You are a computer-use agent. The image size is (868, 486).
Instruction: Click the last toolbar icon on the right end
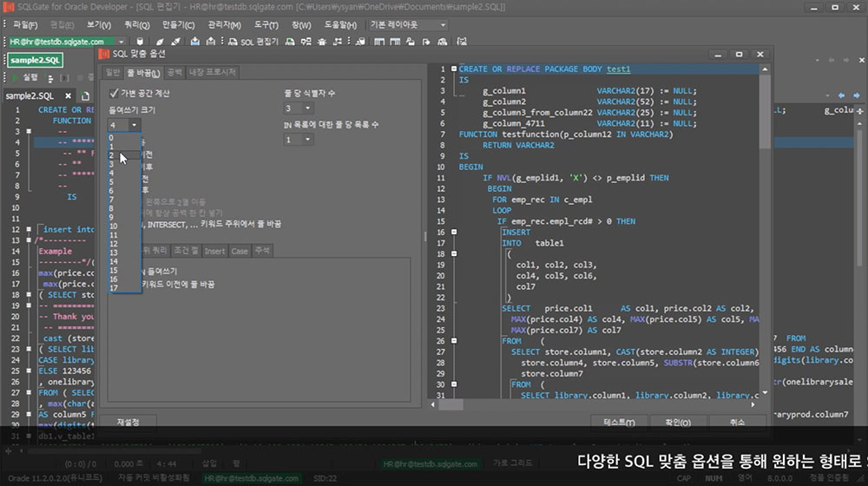[x=462, y=42]
